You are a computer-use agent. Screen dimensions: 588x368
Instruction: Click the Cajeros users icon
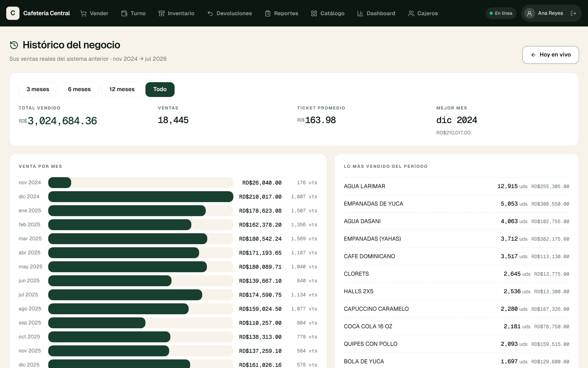click(411, 14)
